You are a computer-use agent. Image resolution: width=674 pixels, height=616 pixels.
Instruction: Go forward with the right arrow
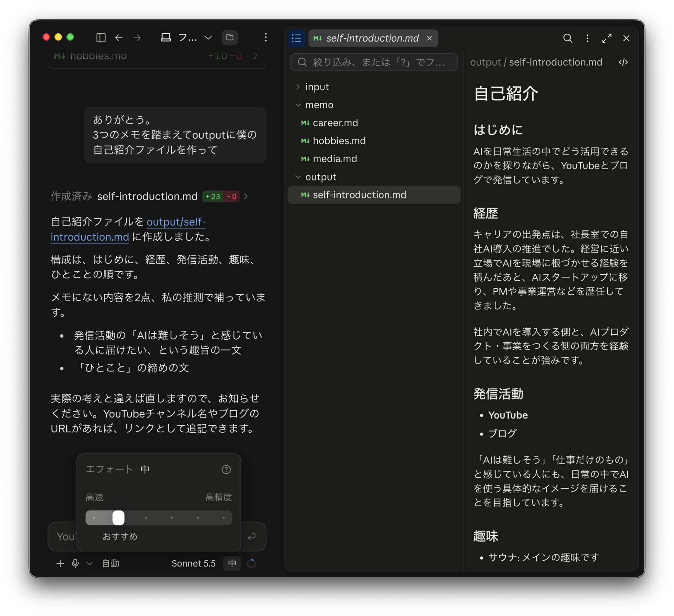coord(137,38)
